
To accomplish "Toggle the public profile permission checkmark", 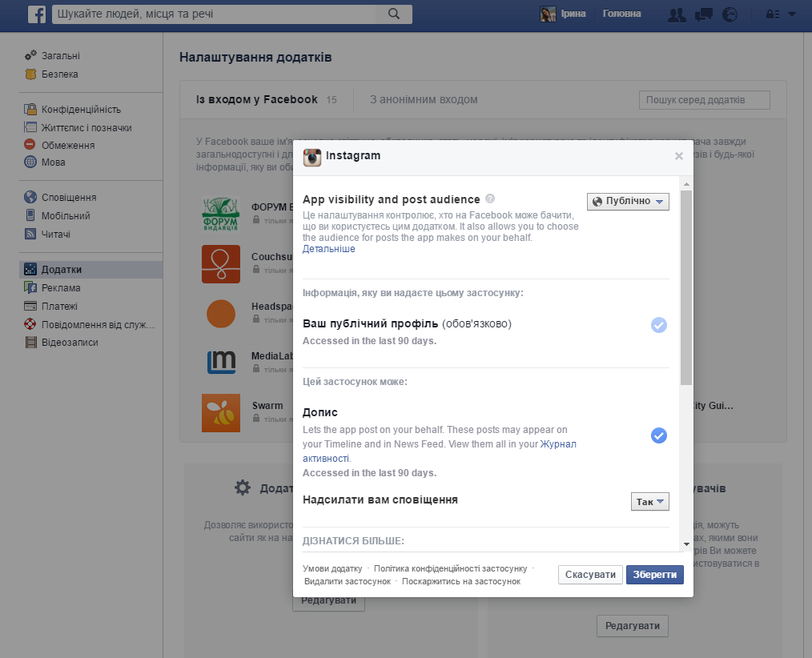I will pyautogui.click(x=658, y=325).
